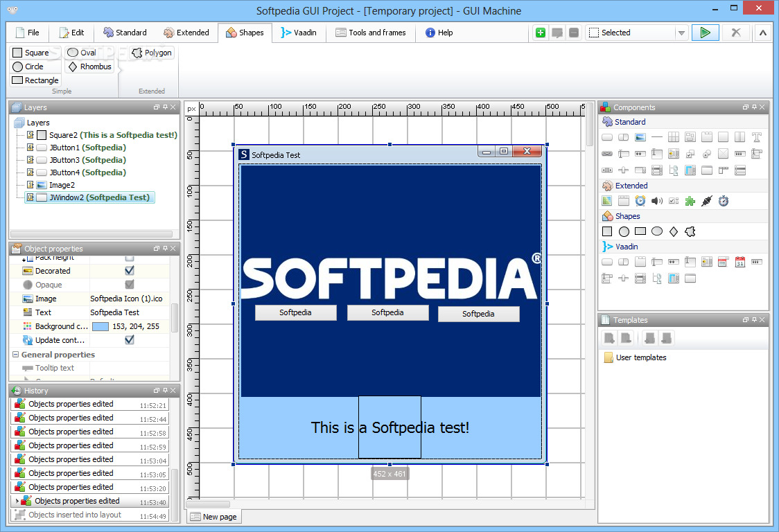Click the canvas horizontal scrollbar
The image size is (779, 532).
tap(208, 504)
